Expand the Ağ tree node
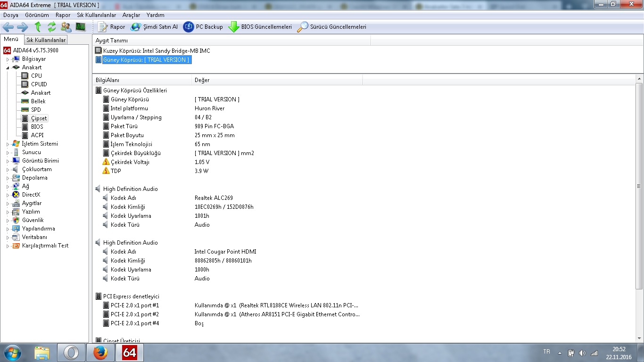This screenshot has height=362, width=644. 8,187
